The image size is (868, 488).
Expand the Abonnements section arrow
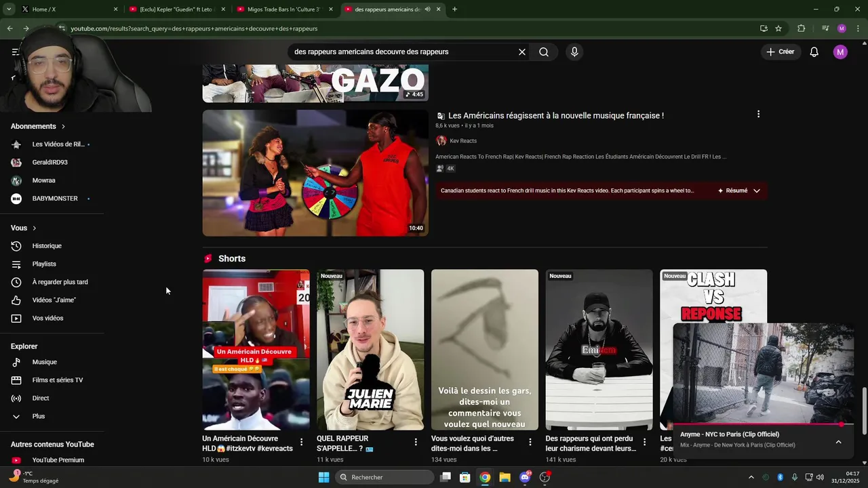coord(63,126)
